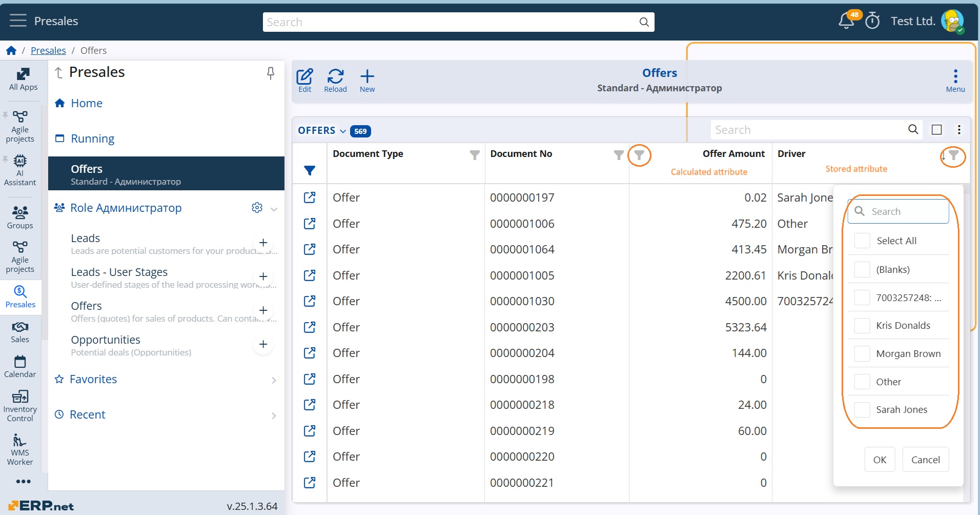This screenshot has height=515, width=980.
Task: Open All Apps launcher
Action: pyautogui.click(x=23, y=79)
